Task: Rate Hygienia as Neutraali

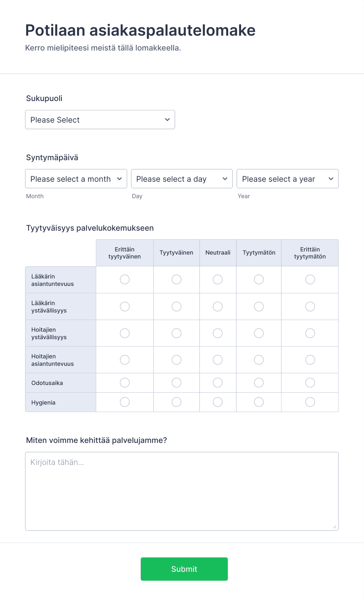Action: [218, 402]
